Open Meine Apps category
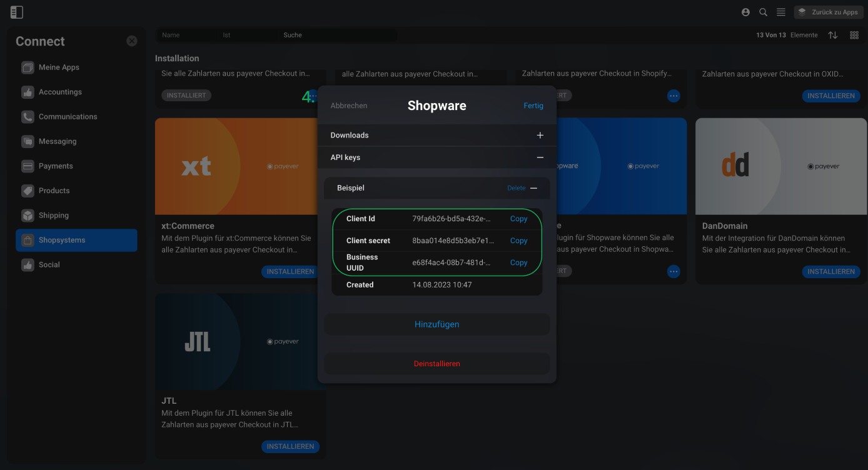 tap(76, 67)
